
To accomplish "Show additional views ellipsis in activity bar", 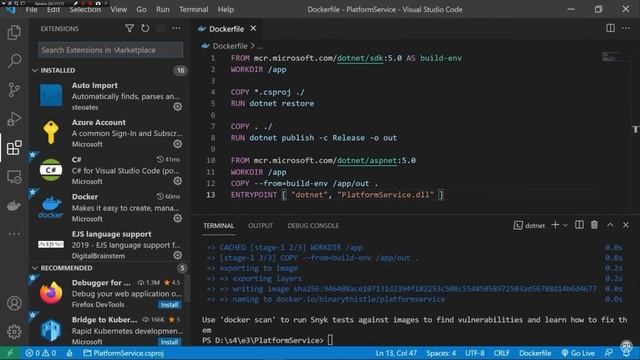I will click(14, 234).
